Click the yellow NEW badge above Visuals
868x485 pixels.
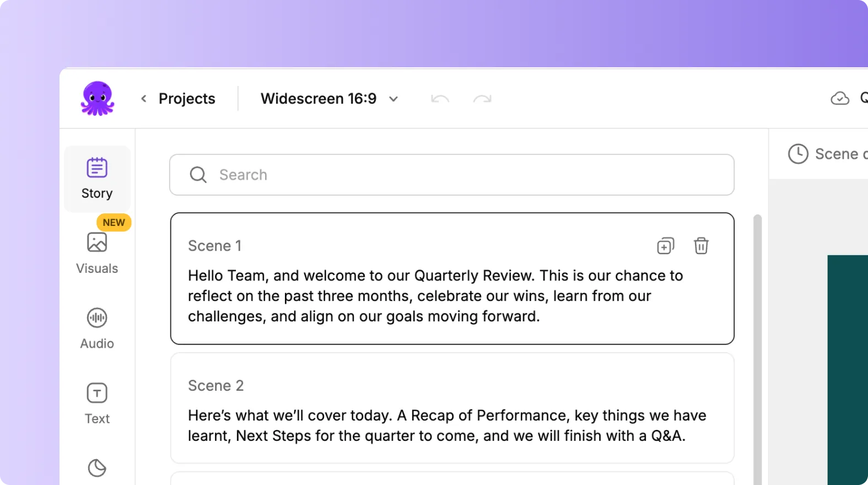click(114, 222)
